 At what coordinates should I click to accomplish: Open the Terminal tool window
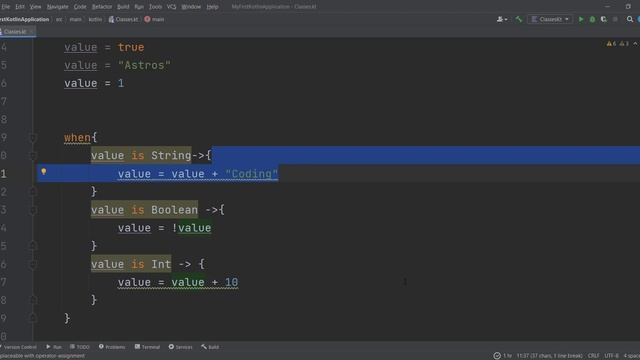point(147,347)
